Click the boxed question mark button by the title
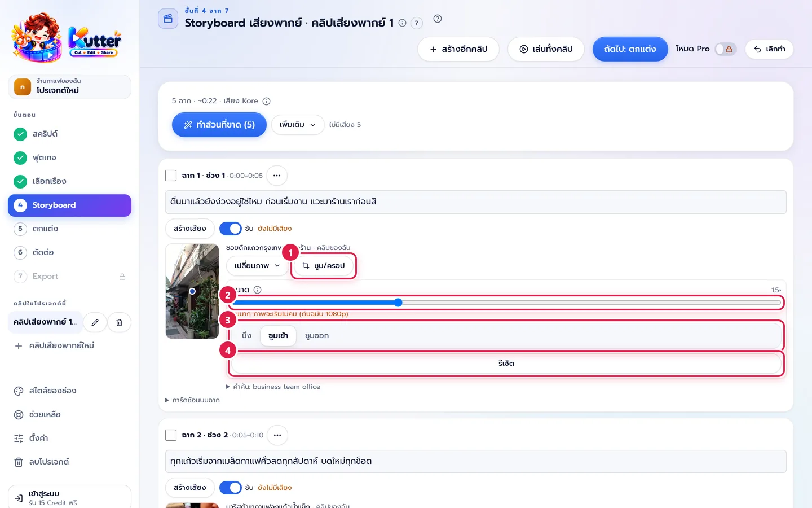The width and height of the screenshot is (812, 508). tap(416, 23)
